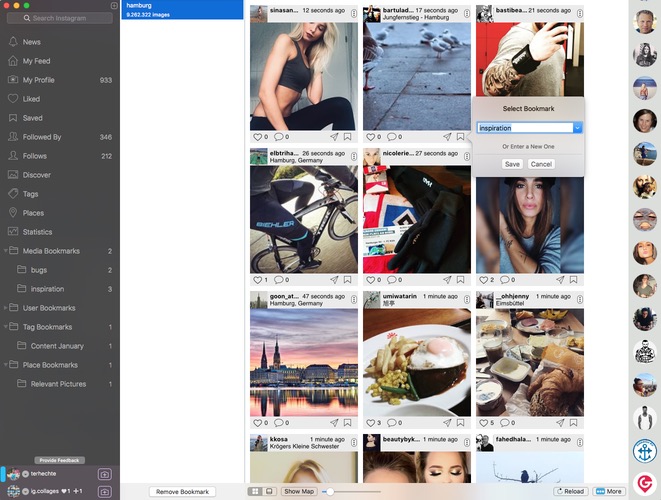Collapse the Place Bookmarks group
The image size is (661, 500).
point(5,365)
